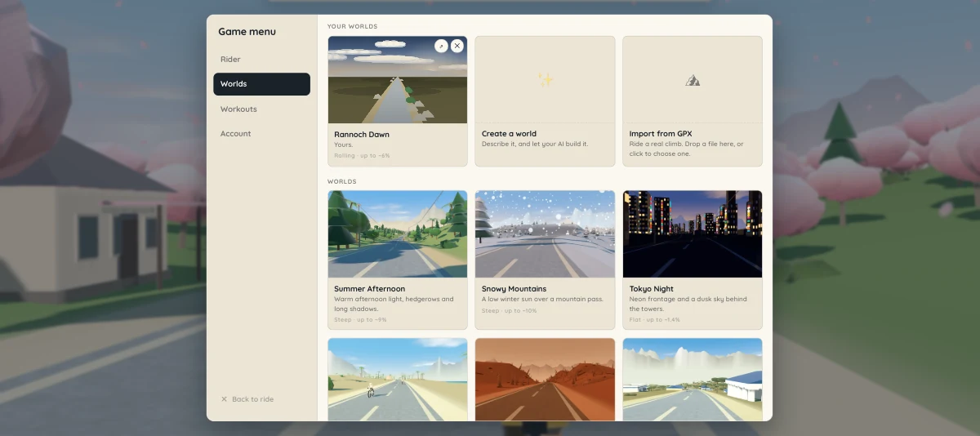Click 'Steep · up to ~9%' gradient label
This screenshot has height=436, width=980.
coord(360,320)
